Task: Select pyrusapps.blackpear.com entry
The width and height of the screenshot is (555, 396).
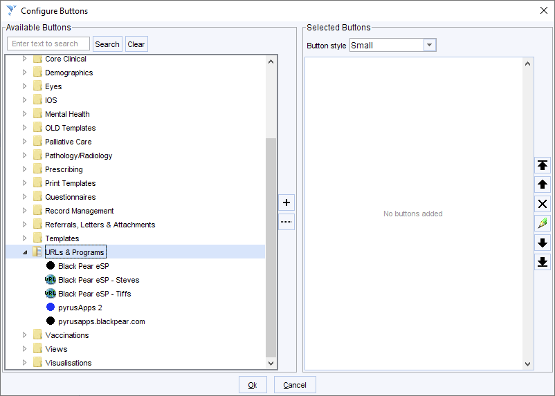Action: coord(102,321)
